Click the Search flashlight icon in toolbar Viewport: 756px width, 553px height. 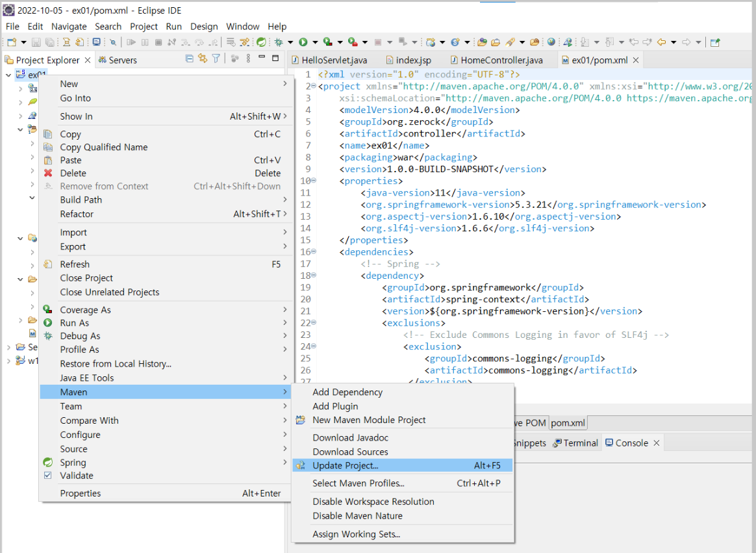(510, 42)
